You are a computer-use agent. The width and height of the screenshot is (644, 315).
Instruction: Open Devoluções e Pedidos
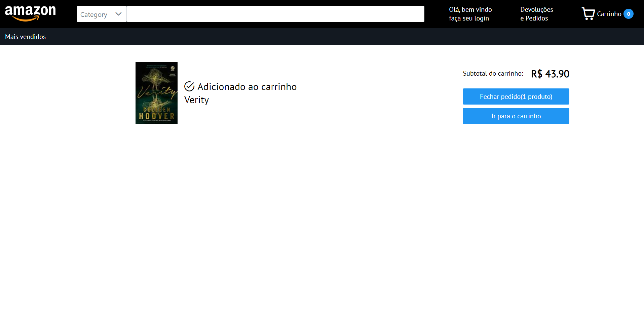[x=536, y=14]
